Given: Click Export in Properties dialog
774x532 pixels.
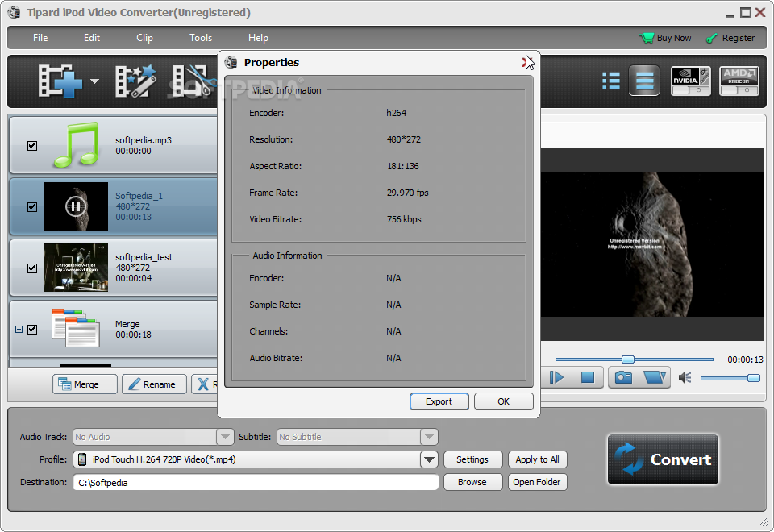Looking at the screenshot, I should coord(439,401).
